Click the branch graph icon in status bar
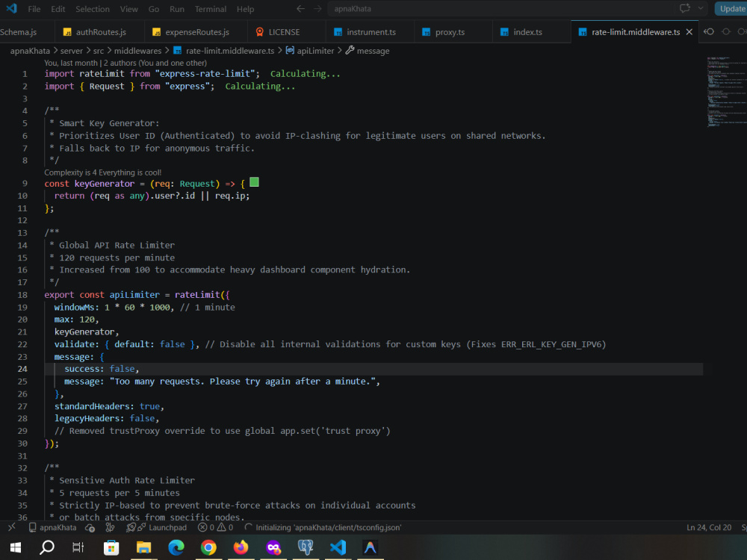Viewport: 747px width, 560px height. 110,528
